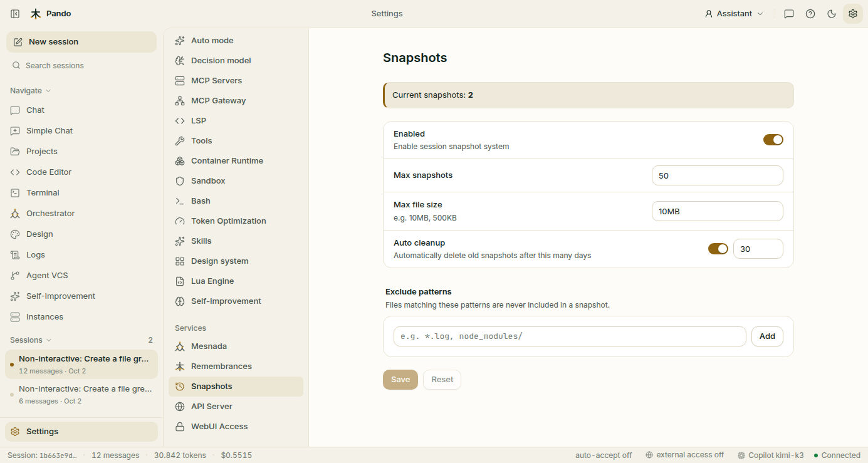Disable the session snapshot Enabled toggle
The height and width of the screenshot is (463, 868).
773,140
